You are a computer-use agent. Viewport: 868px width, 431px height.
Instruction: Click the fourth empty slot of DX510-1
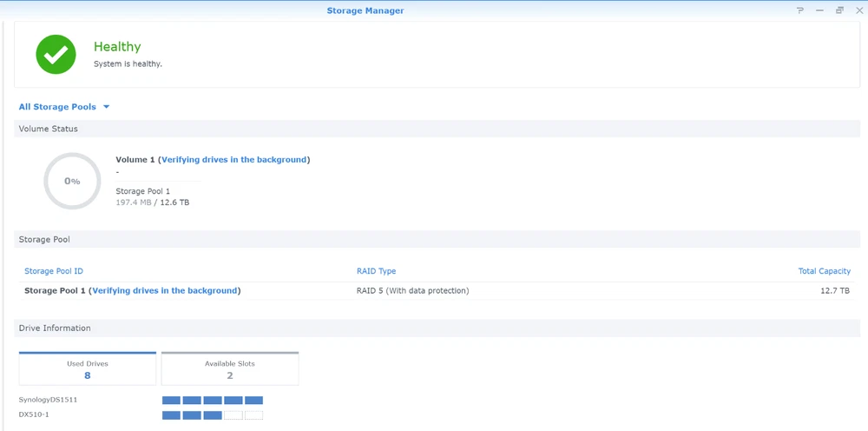pyautogui.click(x=233, y=415)
